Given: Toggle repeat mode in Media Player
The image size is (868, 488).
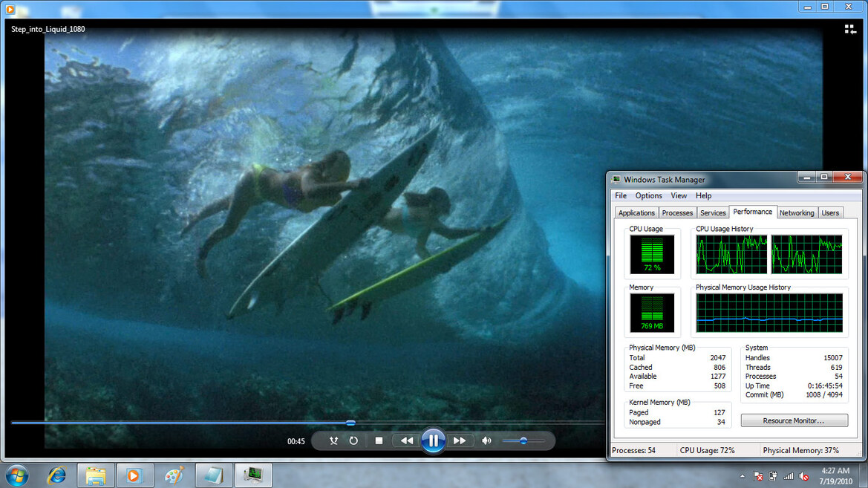Looking at the screenshot, I should pos(353,441).
